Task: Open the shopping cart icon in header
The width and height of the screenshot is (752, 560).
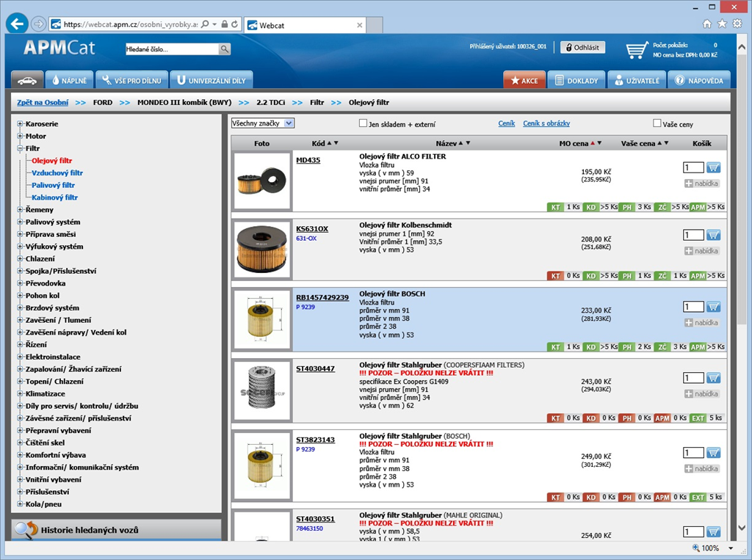Action: pos(637,50)
